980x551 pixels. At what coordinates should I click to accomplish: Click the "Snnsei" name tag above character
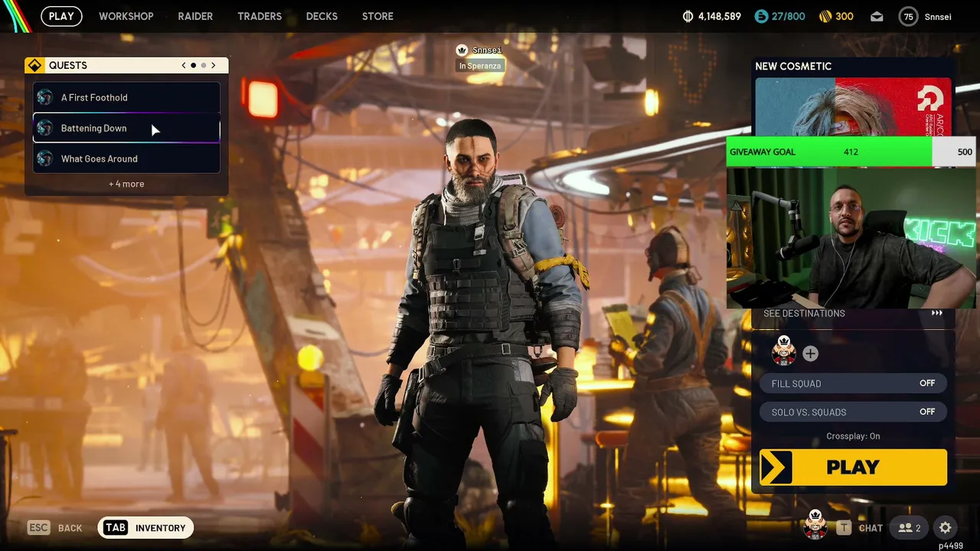coord(487,51)
